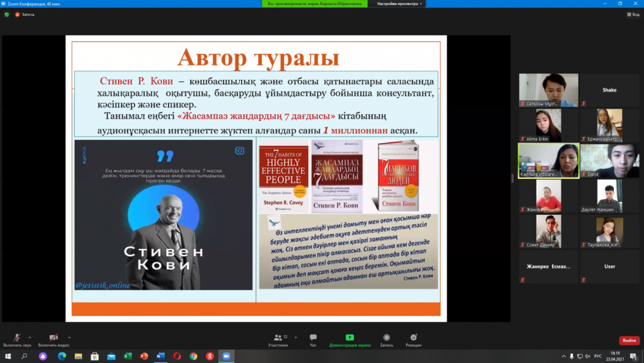This screenshot has height=363, width=644.
Task: Open the Mail app from taskbar
Action: click(111, 357)
